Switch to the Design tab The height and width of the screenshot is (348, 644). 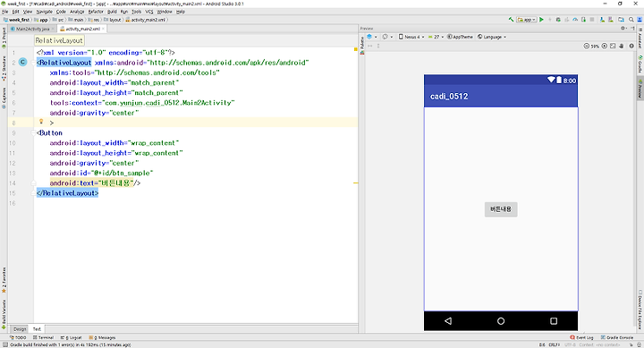pos(20,329)
